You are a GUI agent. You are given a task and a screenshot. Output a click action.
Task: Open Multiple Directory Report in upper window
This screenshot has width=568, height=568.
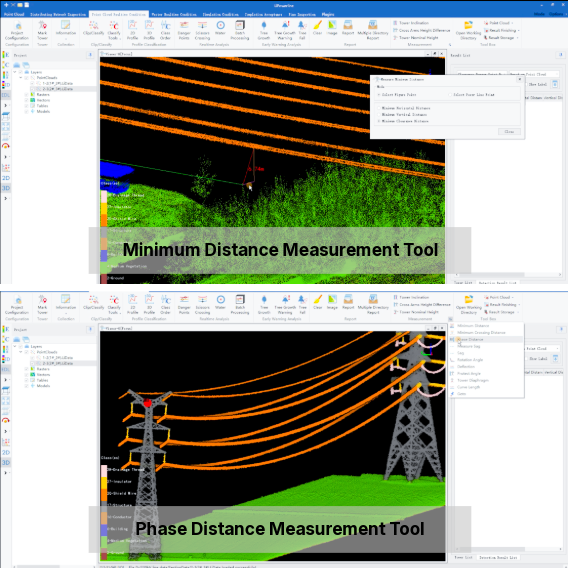click(373, 30)
